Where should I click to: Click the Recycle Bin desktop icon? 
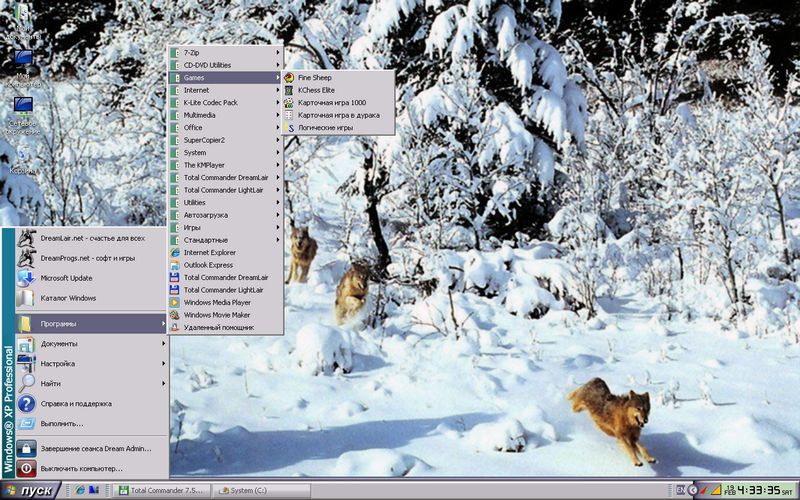(x=22, y=157)
